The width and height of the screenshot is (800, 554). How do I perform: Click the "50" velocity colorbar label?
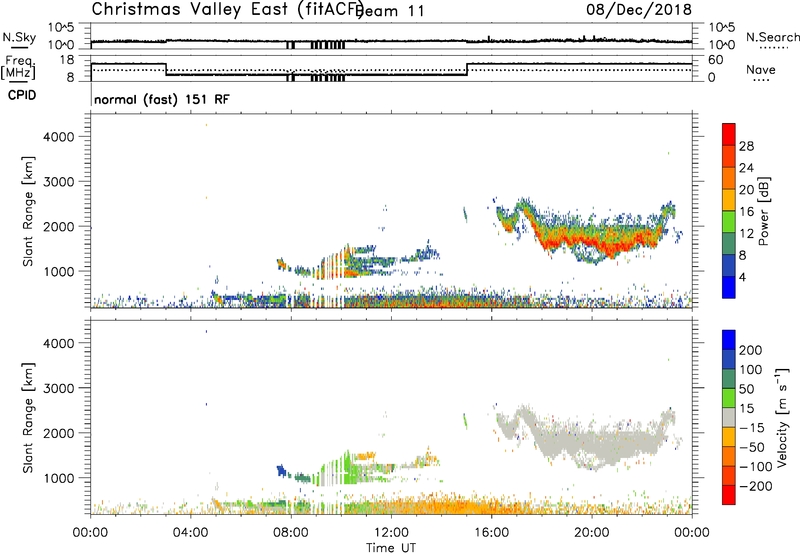(746, 389)
